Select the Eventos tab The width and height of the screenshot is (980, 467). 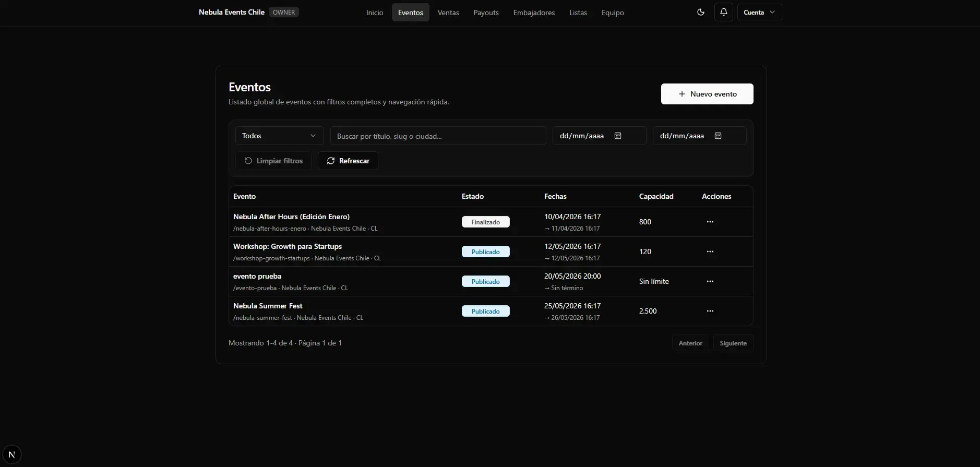click(x=411, y=13)
